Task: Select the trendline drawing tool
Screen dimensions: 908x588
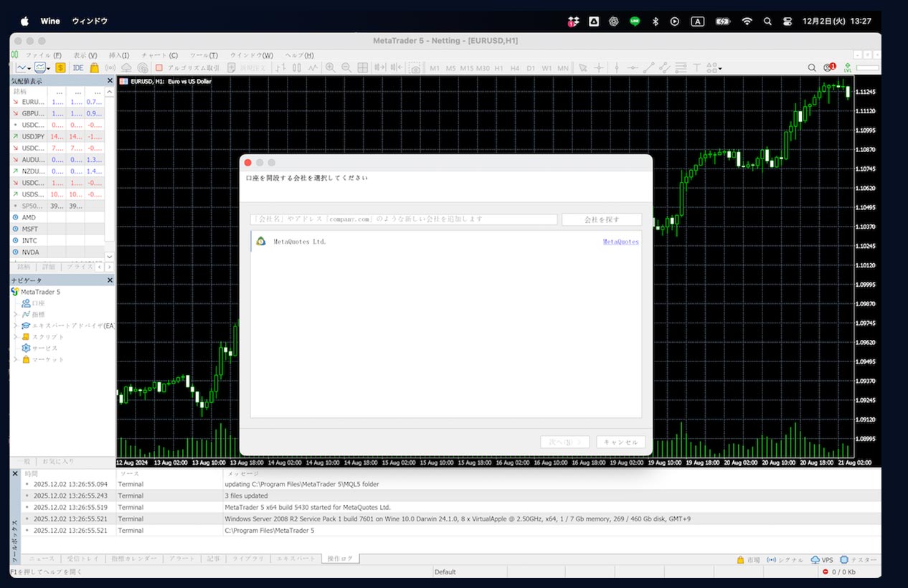Action: tap(648, 68)
